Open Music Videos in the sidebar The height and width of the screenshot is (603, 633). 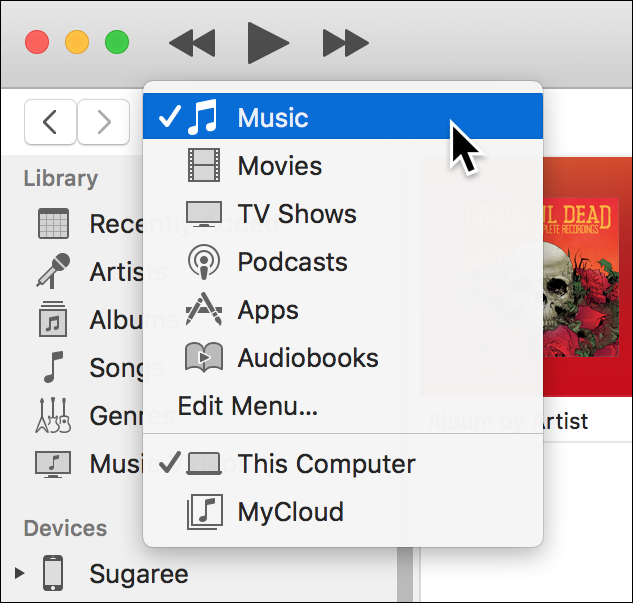[x=90, y=464]
